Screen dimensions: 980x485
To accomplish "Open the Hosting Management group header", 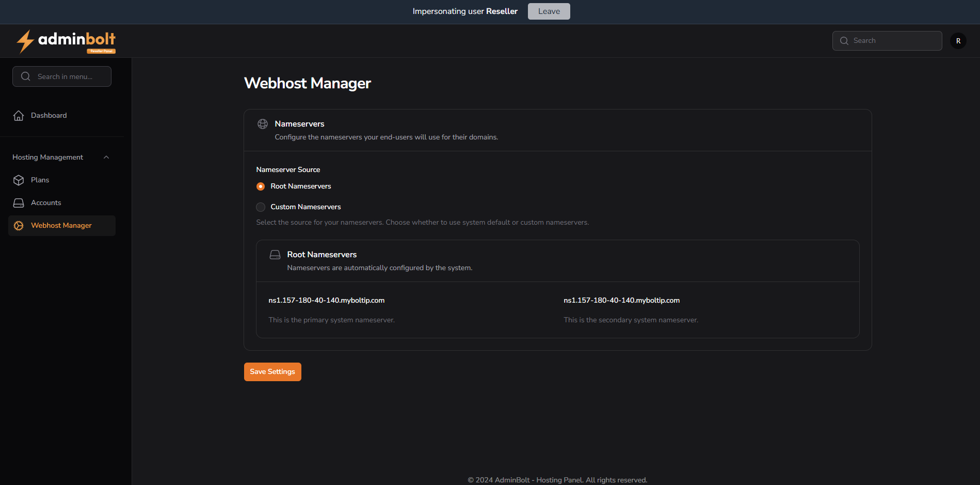I will 47,157.
